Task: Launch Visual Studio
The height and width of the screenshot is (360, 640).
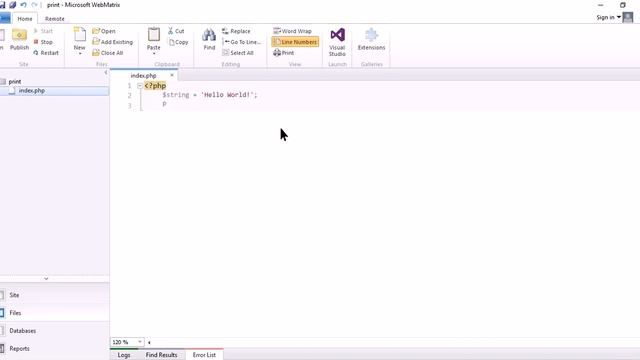Action: tap(337, 42)
